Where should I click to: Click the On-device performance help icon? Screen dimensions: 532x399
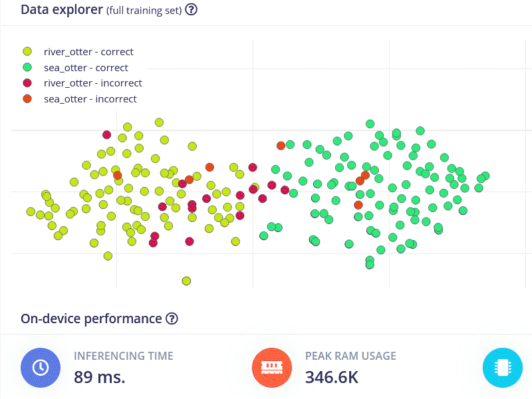click(172, 319)
